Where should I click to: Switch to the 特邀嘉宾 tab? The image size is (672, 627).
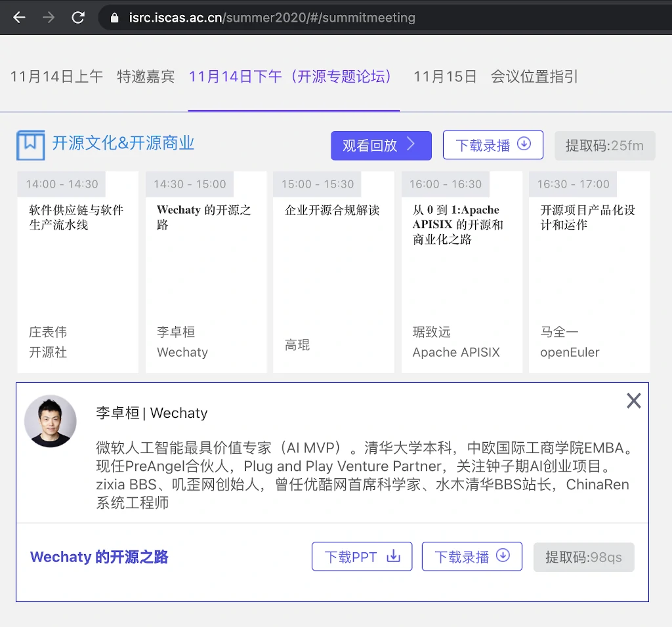[x=146, y=77]
